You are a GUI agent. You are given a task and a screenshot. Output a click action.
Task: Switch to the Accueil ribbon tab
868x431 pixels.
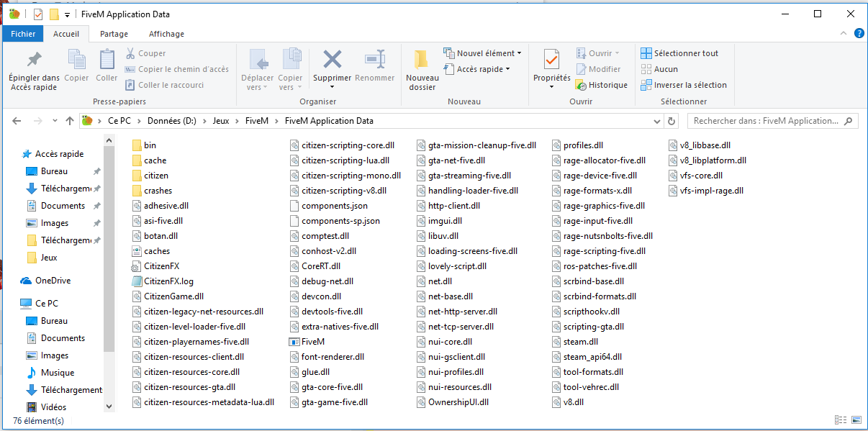66,34
